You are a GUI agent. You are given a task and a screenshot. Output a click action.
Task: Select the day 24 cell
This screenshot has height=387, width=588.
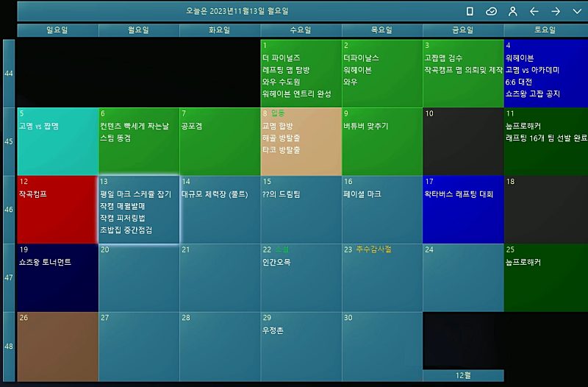click(463, 278)
